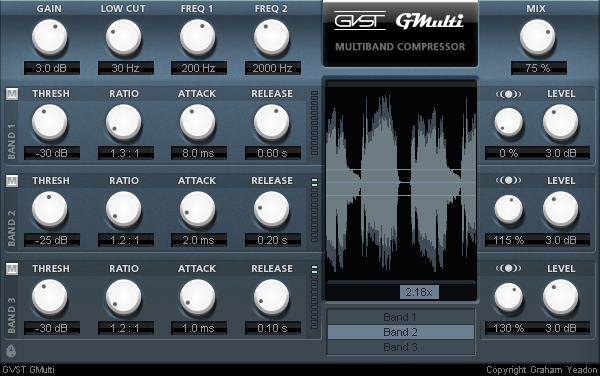Click Band 1 RATIO knob
The image size is (600, 376).
coord(124,122)
